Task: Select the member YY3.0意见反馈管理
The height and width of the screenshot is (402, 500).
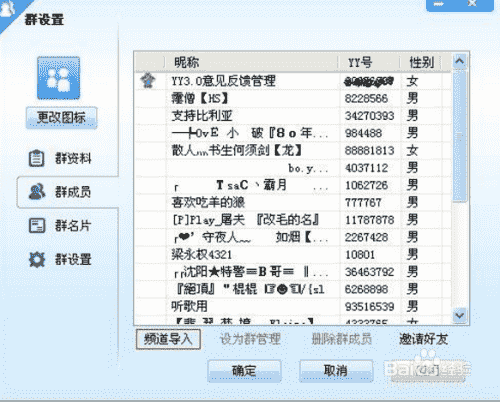Action: (x=292, y=81)
